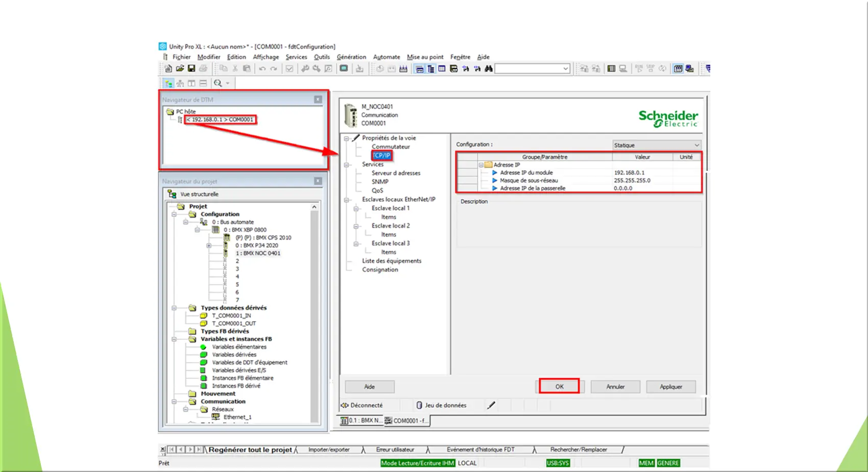Click the Copy toolbar icon
The height and width of the screenshot is (472, 868).
pyautogui.click(x=224, y=68)
